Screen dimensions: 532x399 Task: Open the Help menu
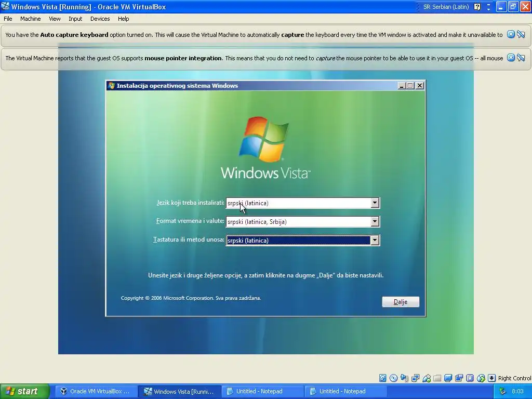(x=124, y=19)
